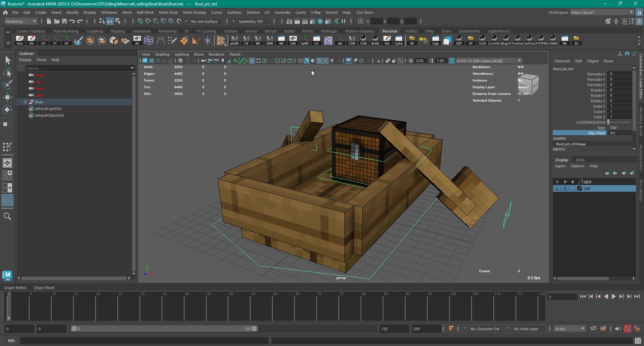Open the Maya Classic workspace dropdown
The width and height of the screenshot is (644, 346).
(602, 12)
